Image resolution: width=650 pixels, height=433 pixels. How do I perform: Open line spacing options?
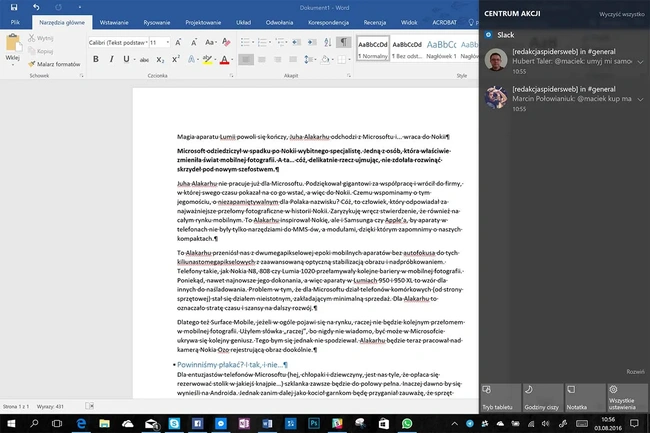pyautogui.click(x=308, y=60)
